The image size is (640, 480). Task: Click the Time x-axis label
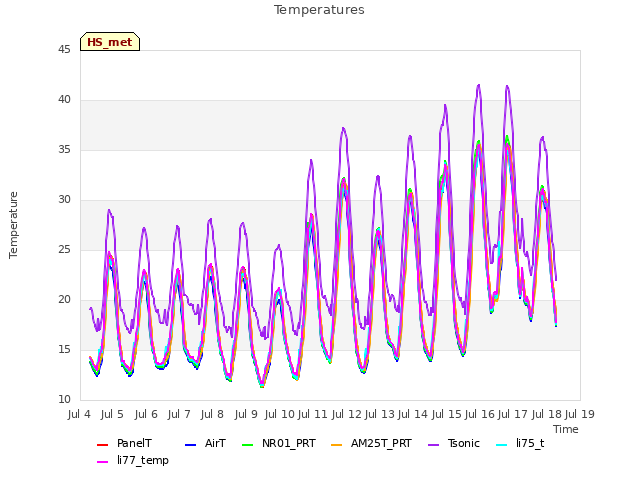point(566,429)
